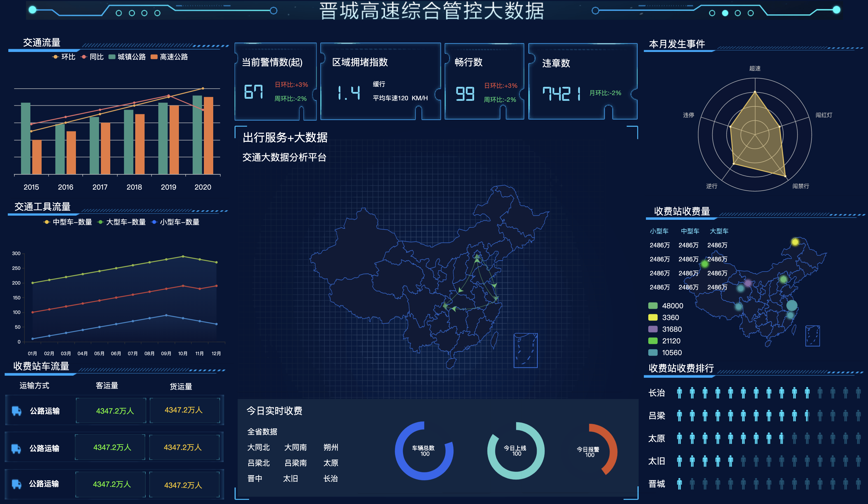The width and height of the screenshot is (868, 504).
Task: Click the 晋城 label in toll ranking
Action: coord(657,484)
